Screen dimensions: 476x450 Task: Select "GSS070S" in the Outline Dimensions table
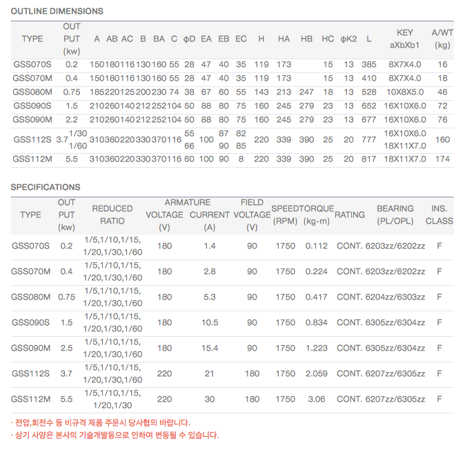tap(32, 64)
